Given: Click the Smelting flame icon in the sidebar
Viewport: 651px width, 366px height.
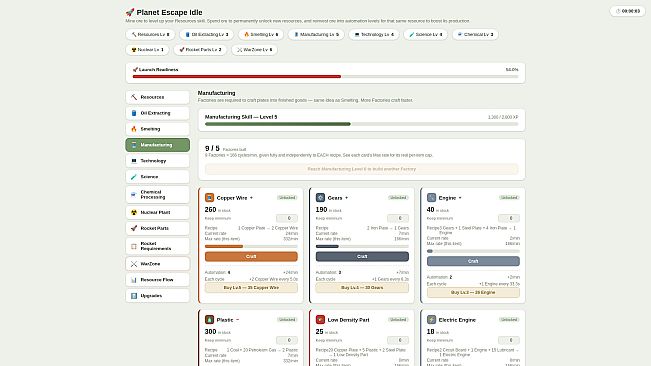Looking at the screenshot, I should pos(134,129).
